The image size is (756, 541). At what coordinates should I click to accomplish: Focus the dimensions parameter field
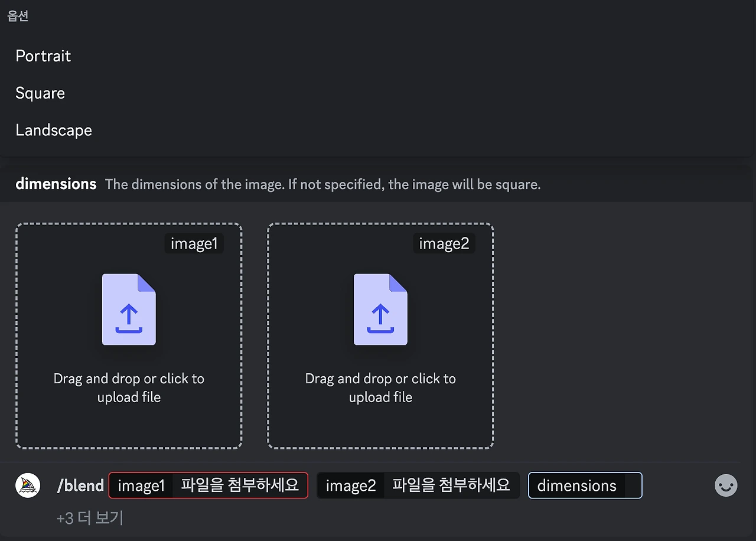(x=585, y=485)
